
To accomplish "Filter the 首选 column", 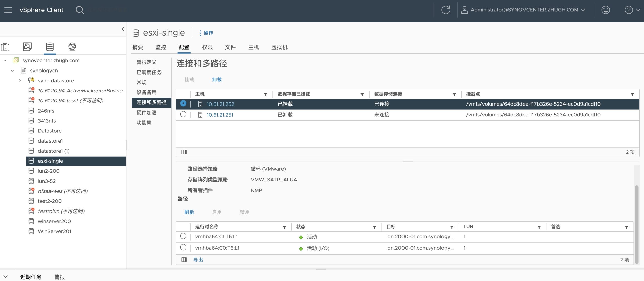I will pyautogui.click(x=627, y=227).
